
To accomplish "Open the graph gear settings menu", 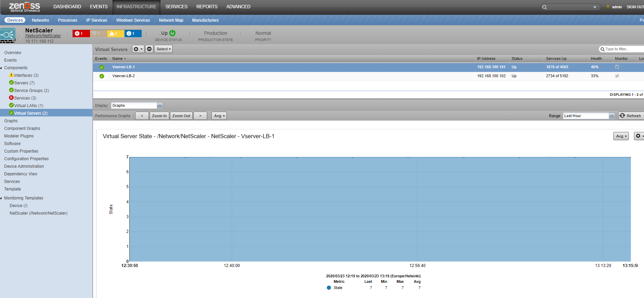I will [x=639, y=136].
